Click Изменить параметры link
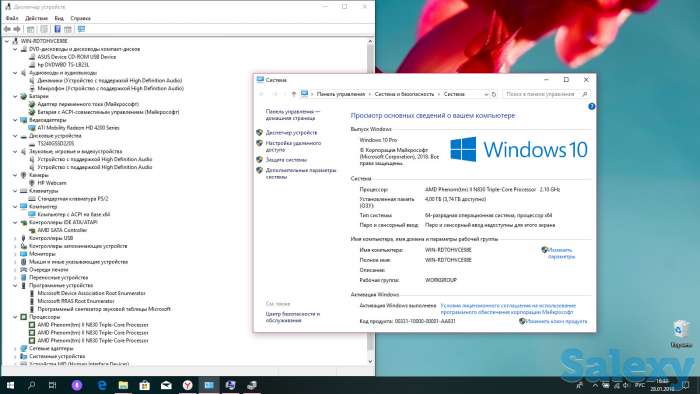Image resolution: width=700 pixels, height=394 pixels. point(561,253)
